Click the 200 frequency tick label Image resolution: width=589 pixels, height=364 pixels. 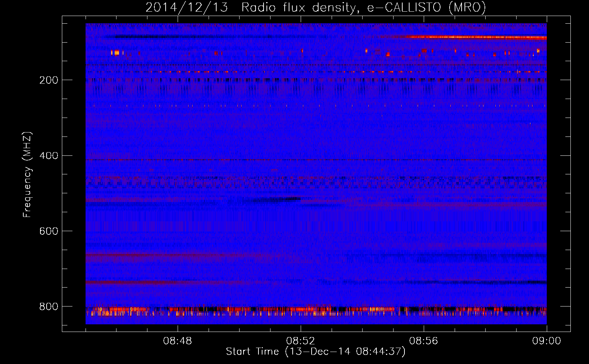[x=49, y=80]
